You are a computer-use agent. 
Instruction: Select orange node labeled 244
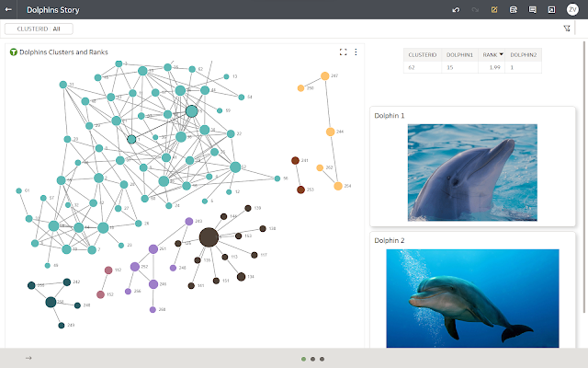click(x=330, y=132)
